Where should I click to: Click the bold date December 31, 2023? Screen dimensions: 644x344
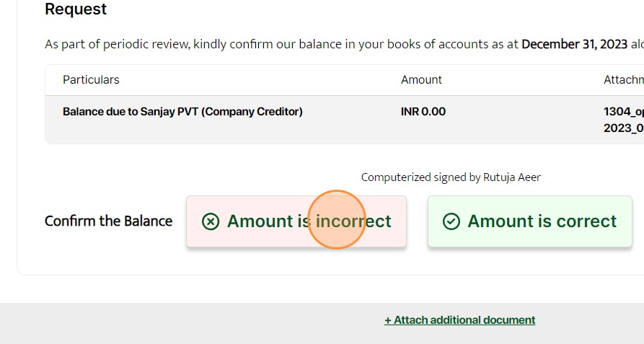point(576,44)
